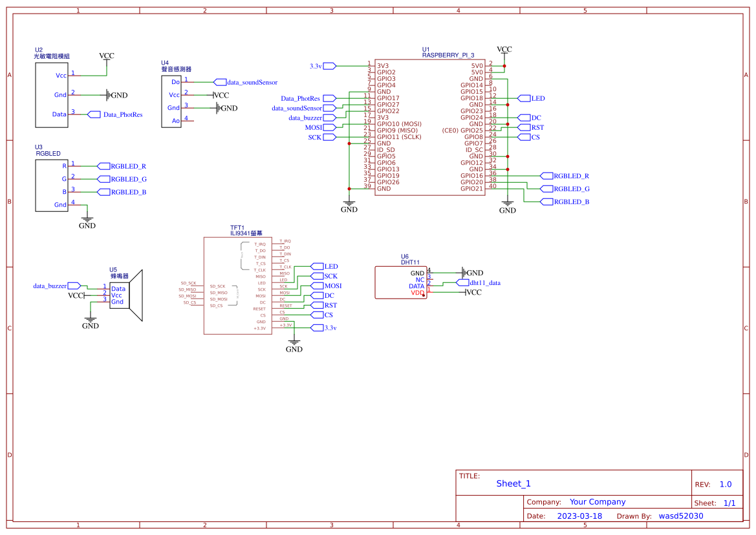This screenshot has width=756, height=535.
Task: Select the sound sensor component U4
Action: pos(171,100)
